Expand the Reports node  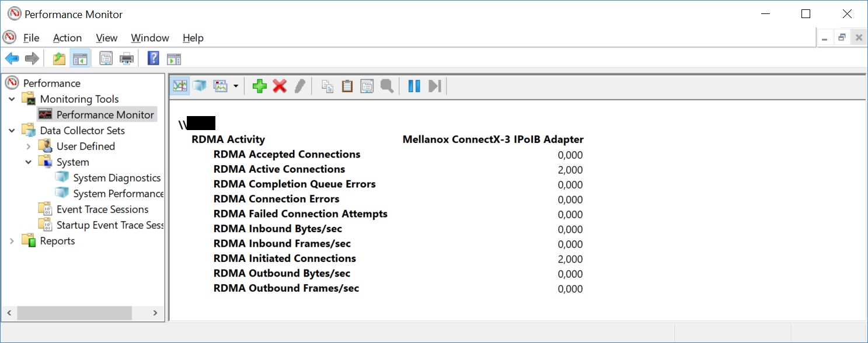point(12,240)
